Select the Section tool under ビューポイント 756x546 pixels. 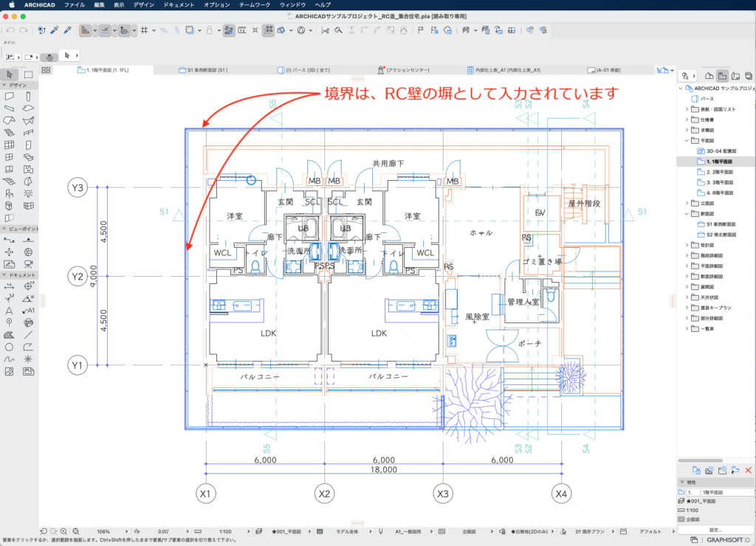[x=9, y=240]
